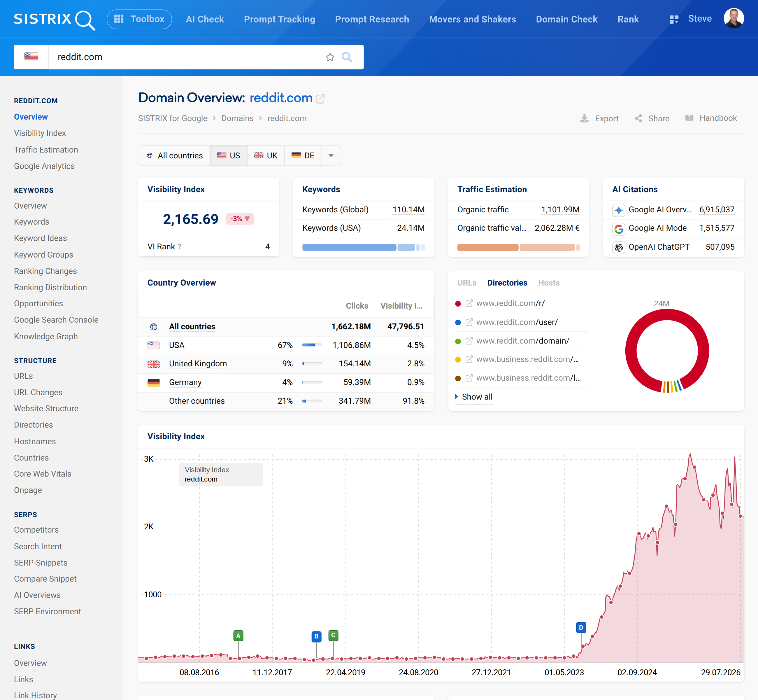Open Prompt Research in top navigation
758x700 pixels.
tap(372, 19)
